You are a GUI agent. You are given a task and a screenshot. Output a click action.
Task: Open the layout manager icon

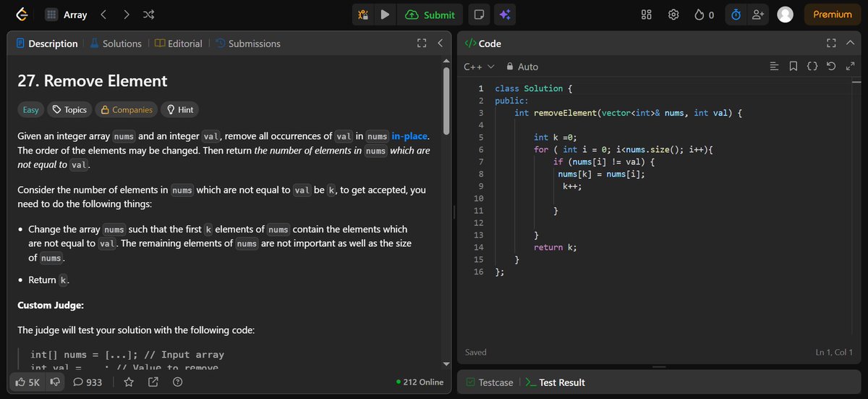[x=647, y=14]
